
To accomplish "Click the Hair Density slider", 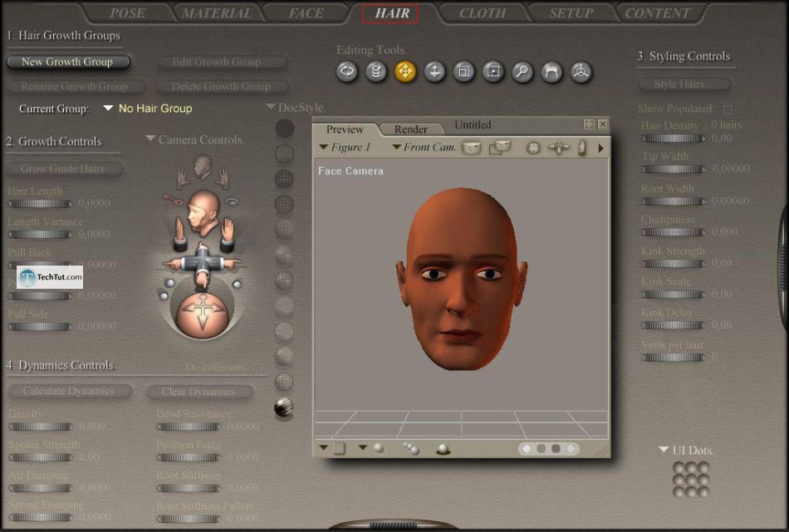I will (x=674, y=139).
